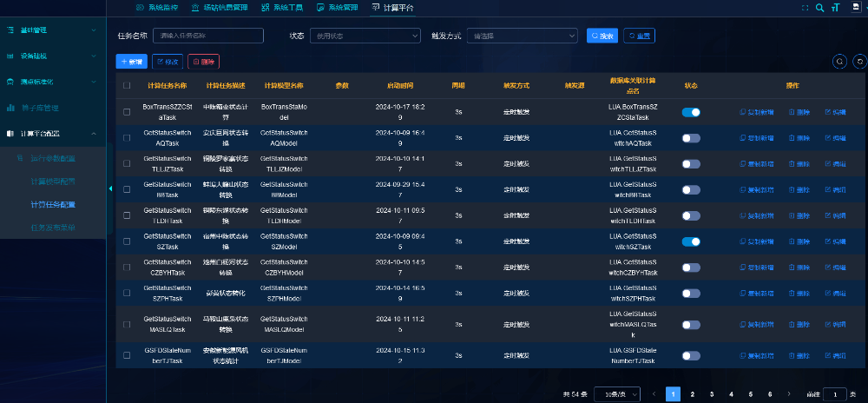868x403 pixels.
Task: Click the font size icon in top bar
Action: tap(836, 8)
